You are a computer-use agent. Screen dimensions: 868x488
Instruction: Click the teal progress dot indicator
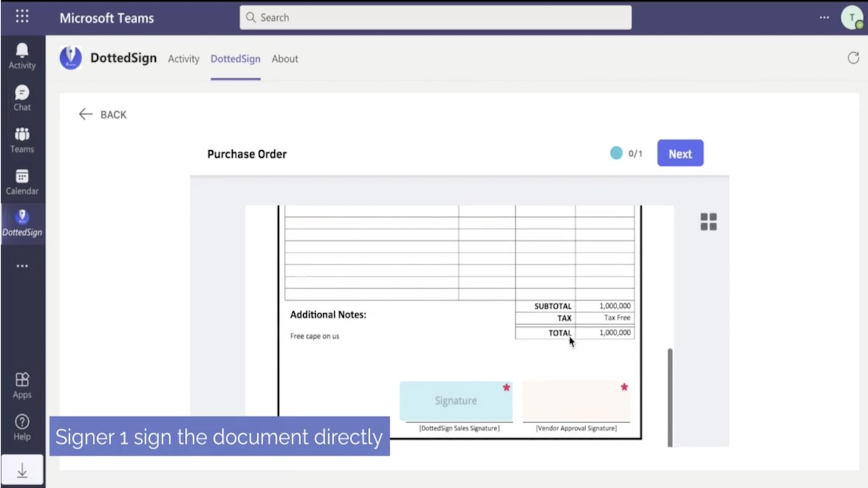point(616,153)
